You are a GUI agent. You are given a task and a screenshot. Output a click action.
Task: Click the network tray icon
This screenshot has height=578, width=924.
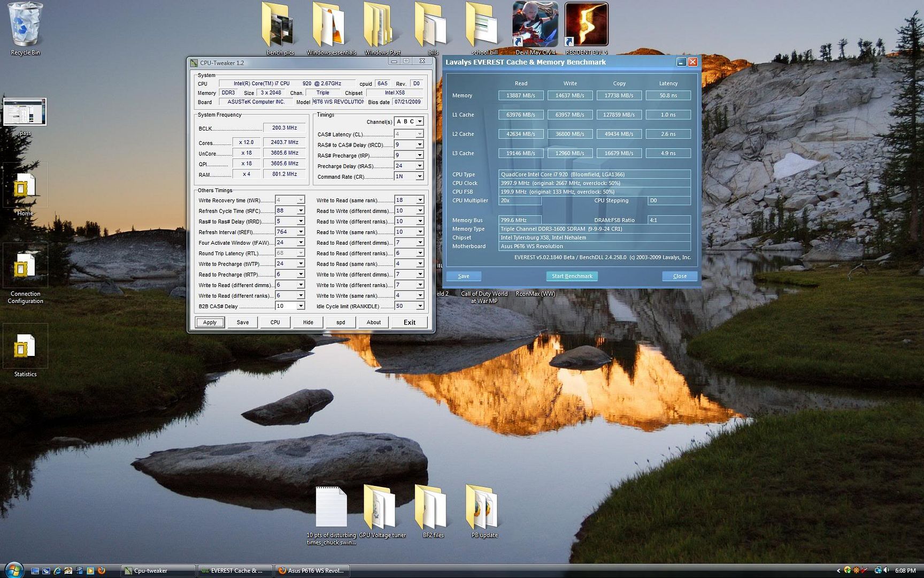click(x=877, y=571)
